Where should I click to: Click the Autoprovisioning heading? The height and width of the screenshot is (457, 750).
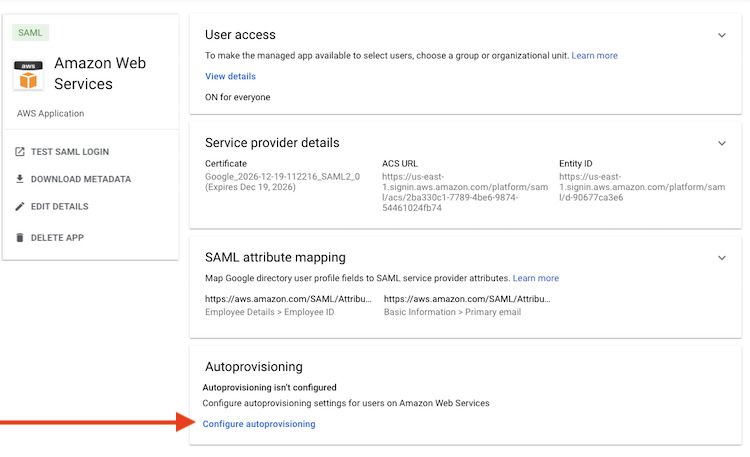254,367
